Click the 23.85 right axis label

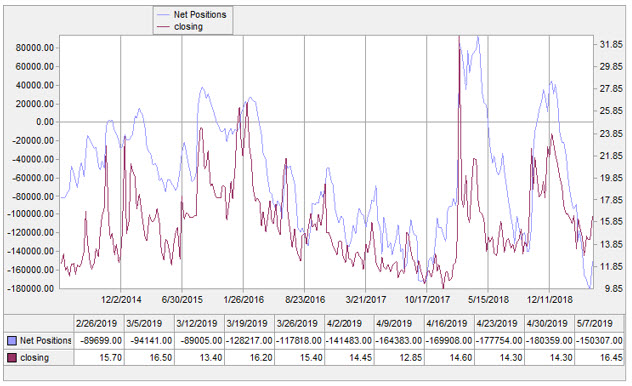(611, 133)
